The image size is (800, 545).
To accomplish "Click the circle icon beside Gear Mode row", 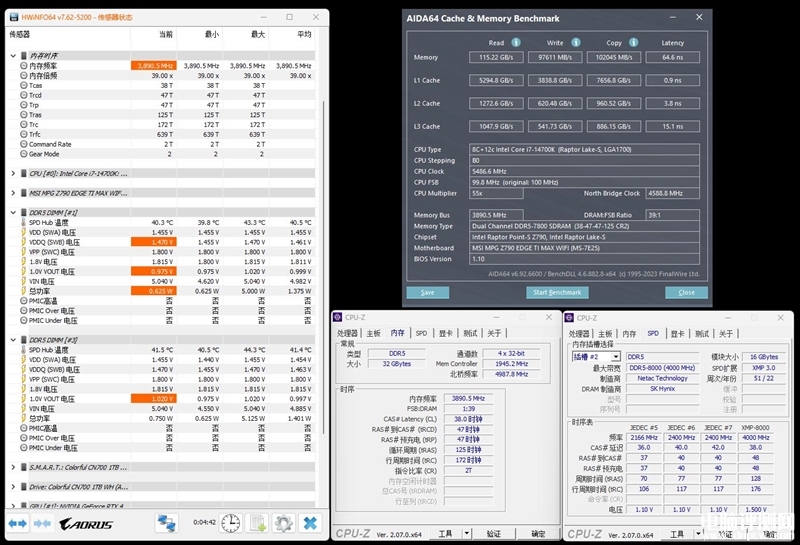I will [x=23, y=154].
